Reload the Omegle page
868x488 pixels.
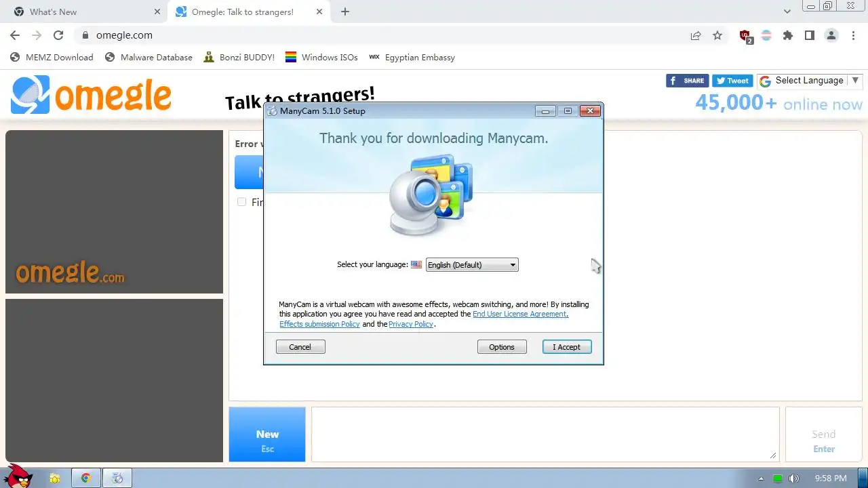click(58, 35)
